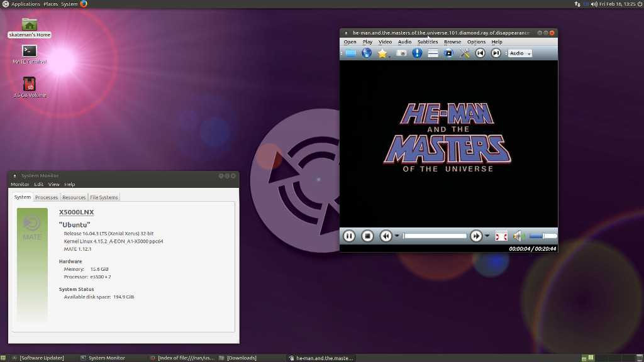The width and height of the screenshot is (644, 362).
Task: Open the playlist icon in player toolbar
Action: click(x=433, y=53)
